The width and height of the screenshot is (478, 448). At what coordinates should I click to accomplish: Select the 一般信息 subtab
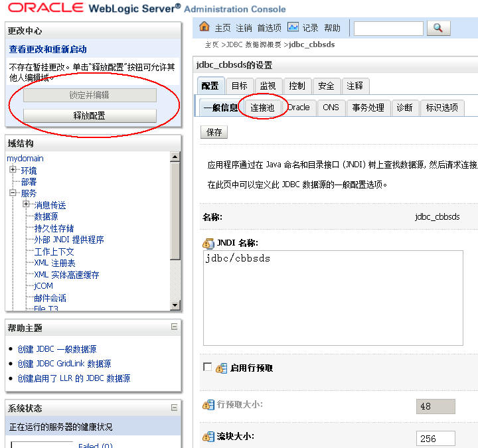(x=220, y=108)
